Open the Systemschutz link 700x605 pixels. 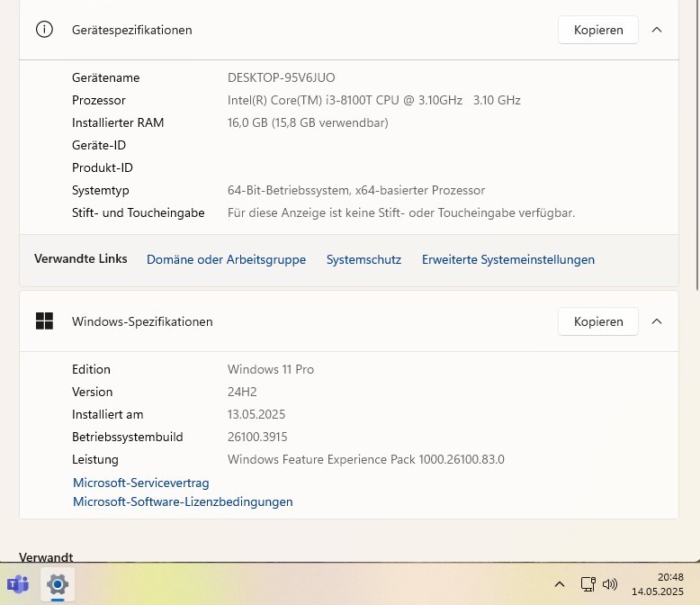[x=363, y=259]
